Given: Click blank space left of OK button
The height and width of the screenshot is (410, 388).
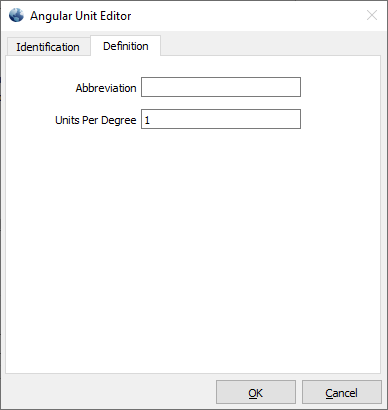Looking at the screenshot, I should click(x=110, y=392).
